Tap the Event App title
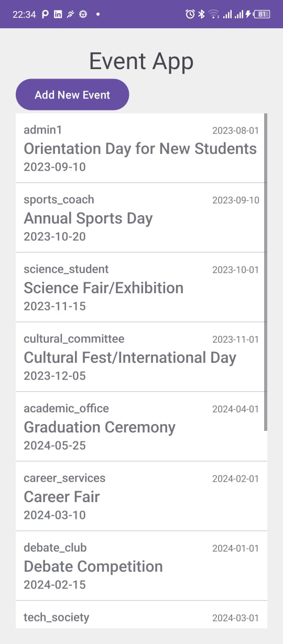 point(141,61)
